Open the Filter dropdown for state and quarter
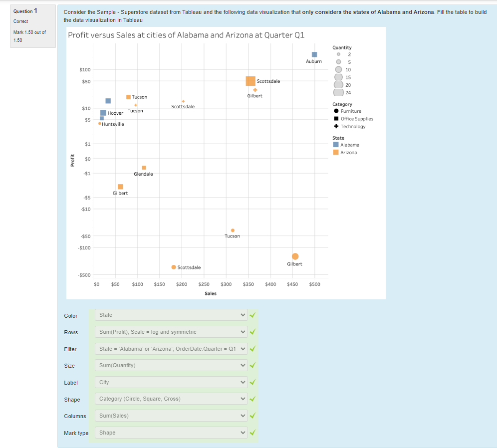 click(x=171, y=349)
